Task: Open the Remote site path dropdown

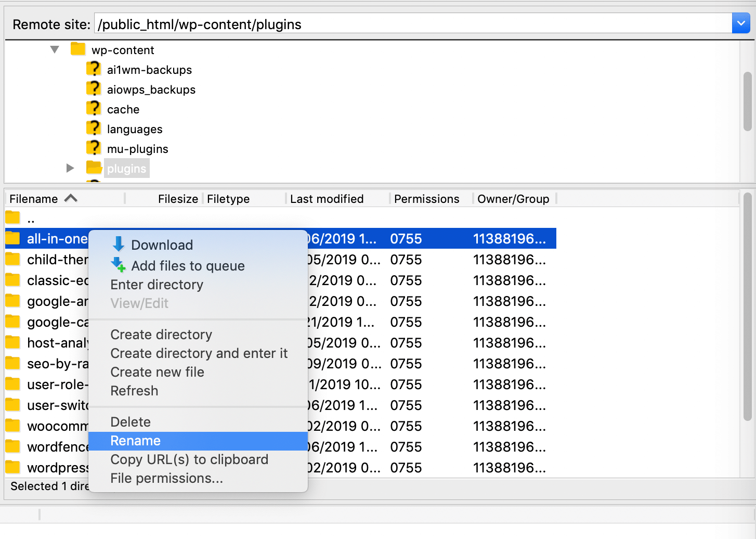Action: tap(740, 23)
